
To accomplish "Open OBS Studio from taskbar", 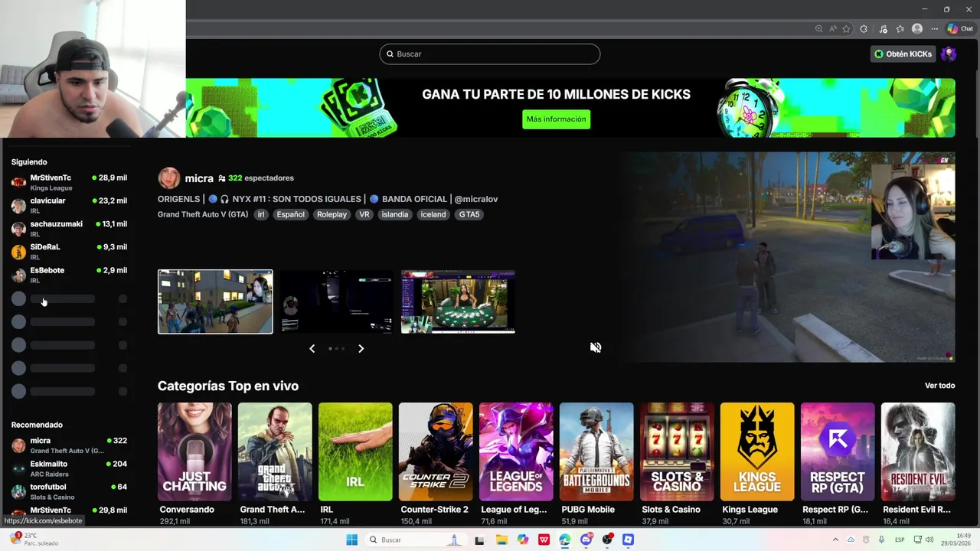I will pyautogui.click(x=607, y=540).
